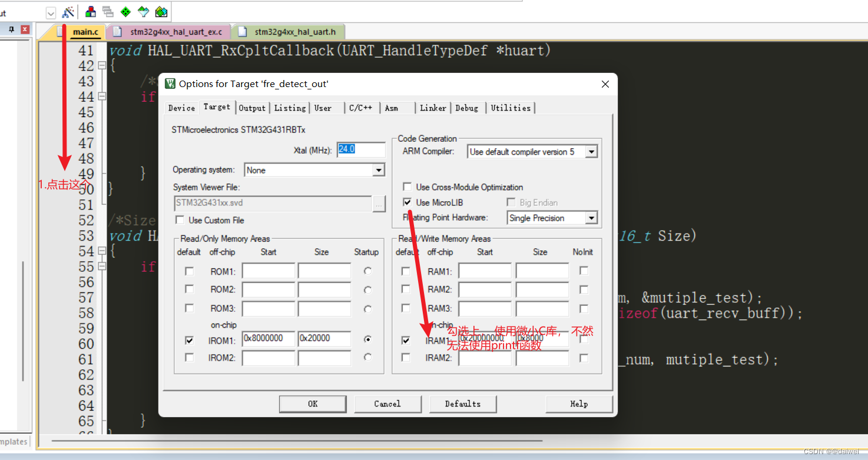Click the Select Software Packs funnel icon

(x=143, y=11)
